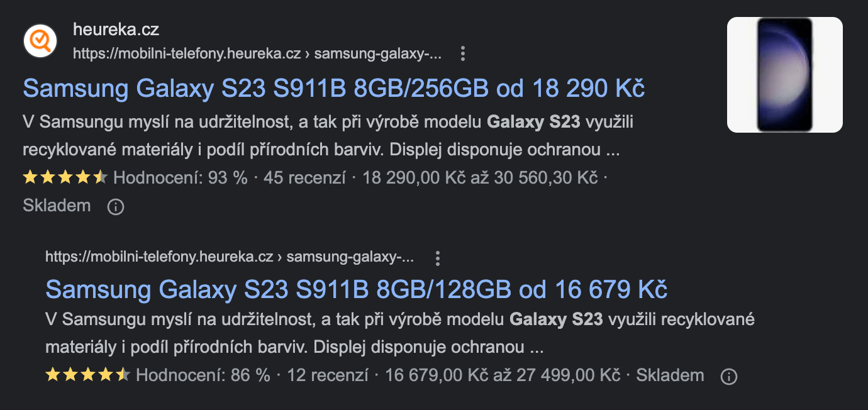Click the Heureka orange magnifier favicon
This screenshot has width=868, height=410.
40,41
